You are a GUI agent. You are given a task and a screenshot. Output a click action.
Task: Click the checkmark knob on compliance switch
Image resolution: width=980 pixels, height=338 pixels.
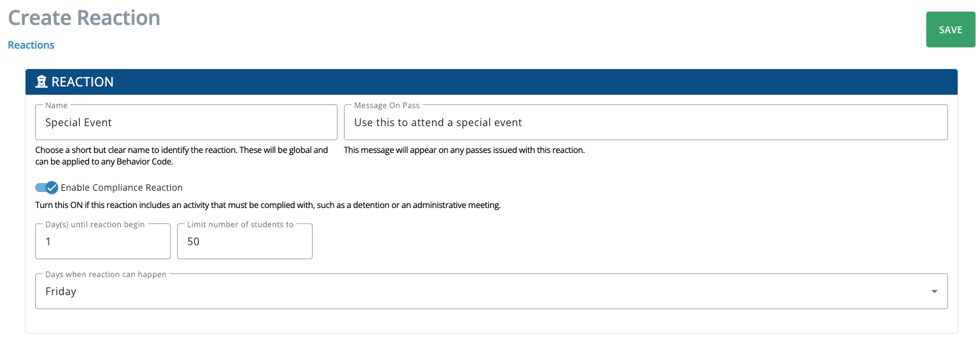pos(52,188)
